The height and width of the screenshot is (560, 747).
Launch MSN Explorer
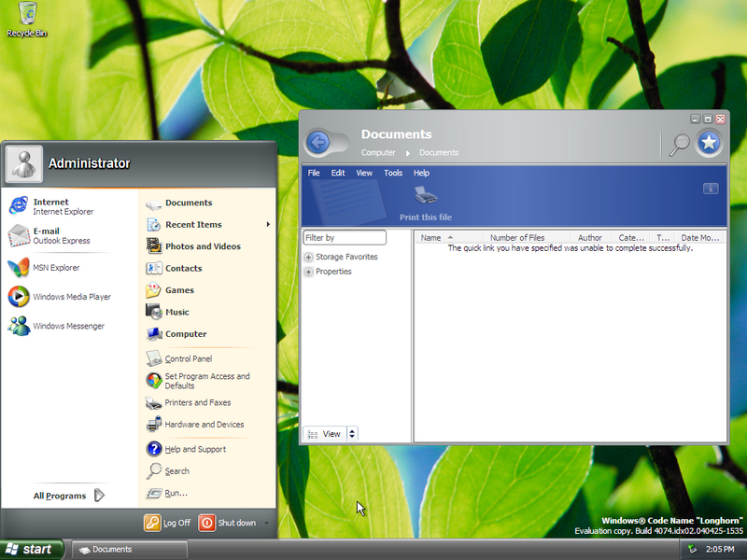pyautogui.click(x=44, y=268)
